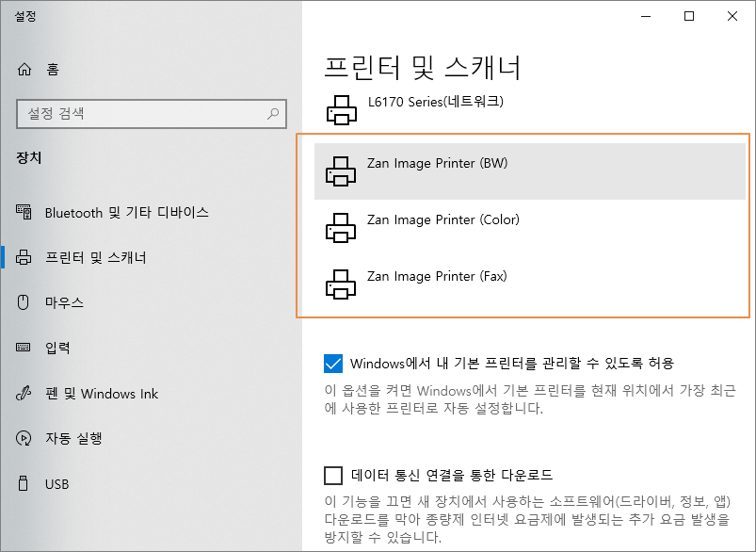Click the 장치 section heading in sidebar
This screenshot has height=552, width=756.
(x=29, y=158)
